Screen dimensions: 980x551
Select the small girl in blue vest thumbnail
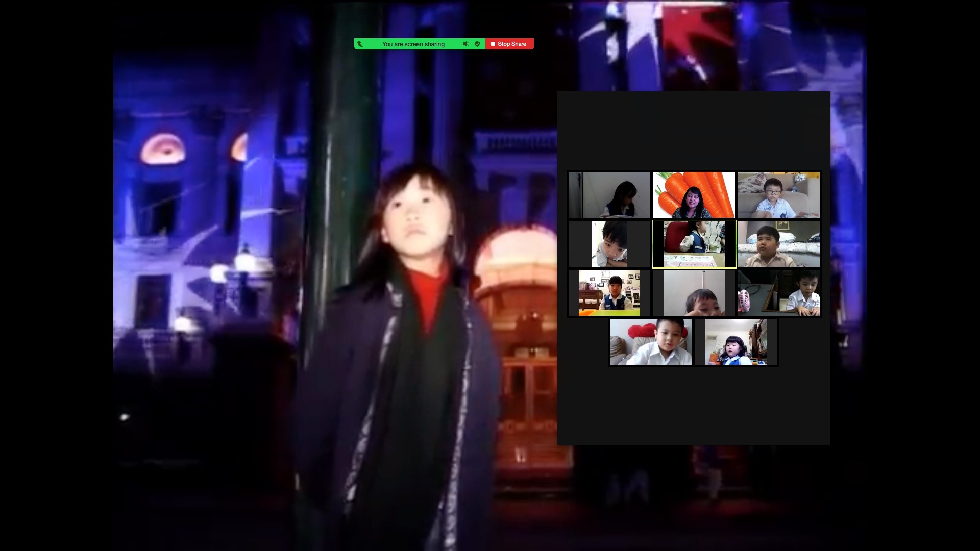(x=736, y=342)
